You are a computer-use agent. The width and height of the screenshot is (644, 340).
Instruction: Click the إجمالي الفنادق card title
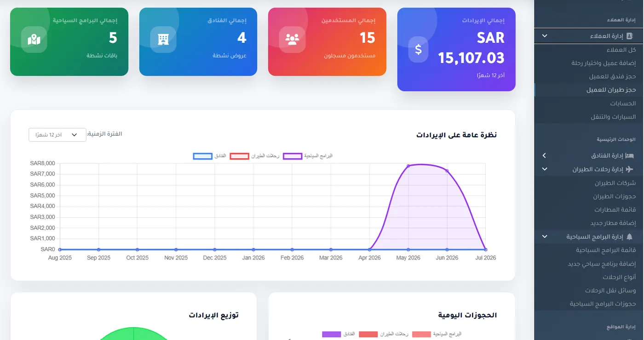(x=227, y=20)
